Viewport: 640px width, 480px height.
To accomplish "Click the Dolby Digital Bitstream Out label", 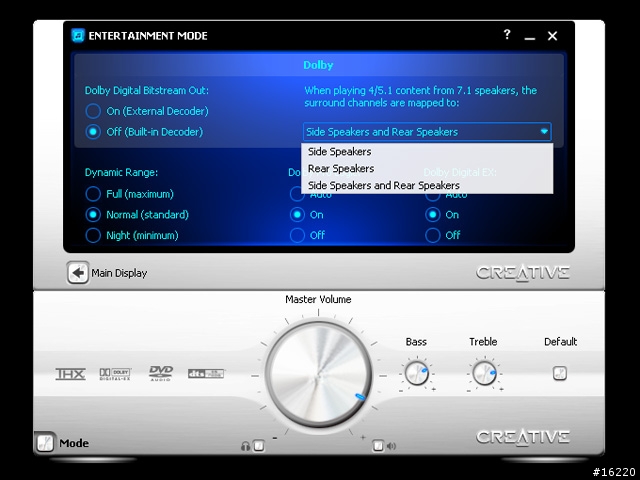I will [147, 90].
